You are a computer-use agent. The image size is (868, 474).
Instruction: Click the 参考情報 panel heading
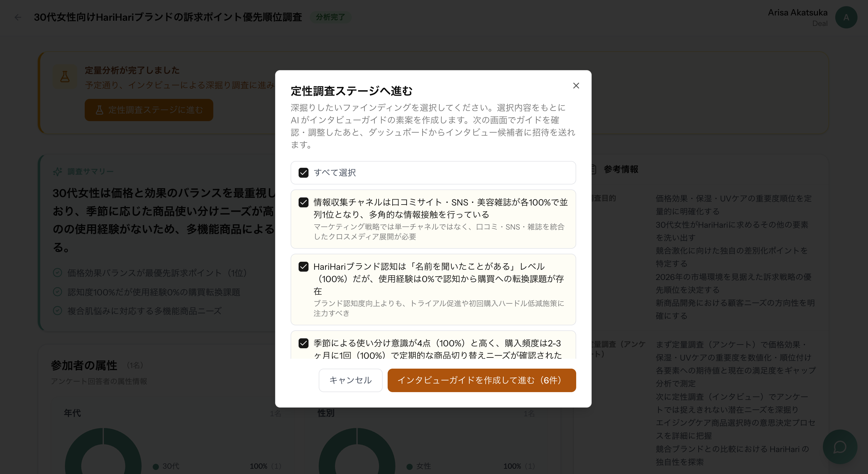point(621,169)
